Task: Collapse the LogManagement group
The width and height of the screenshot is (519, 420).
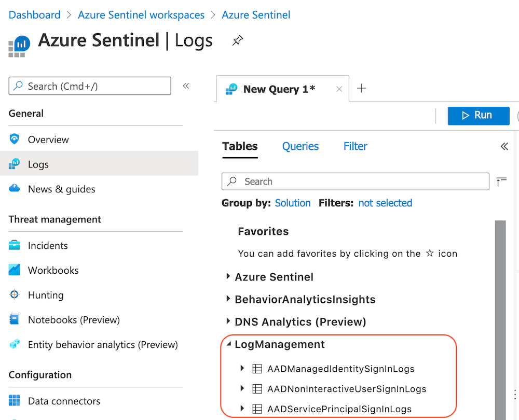Action: [228, 344]
